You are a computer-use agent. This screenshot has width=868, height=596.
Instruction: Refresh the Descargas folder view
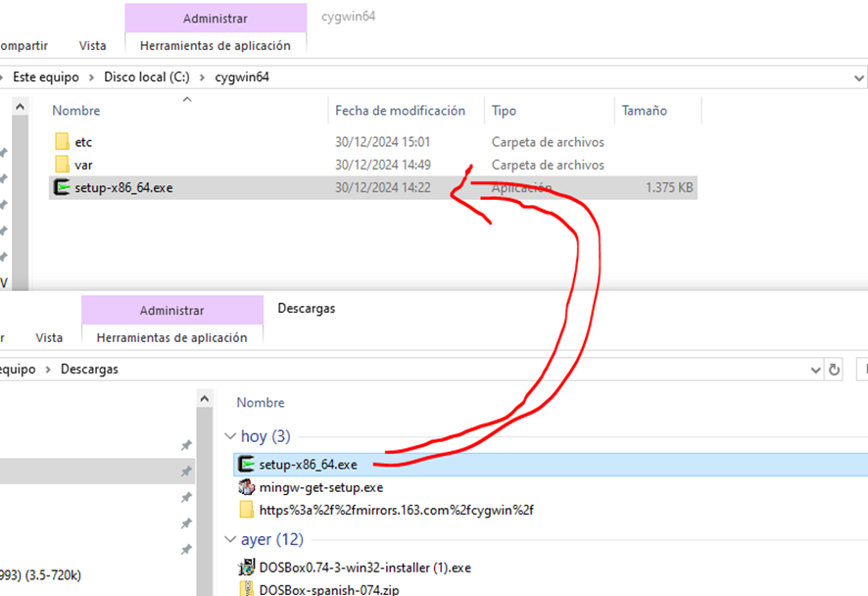(835, 370)
